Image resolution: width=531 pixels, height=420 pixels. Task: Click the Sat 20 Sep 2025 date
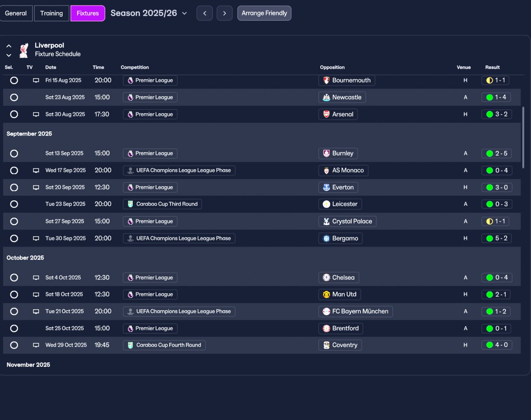tap(65, 187)
